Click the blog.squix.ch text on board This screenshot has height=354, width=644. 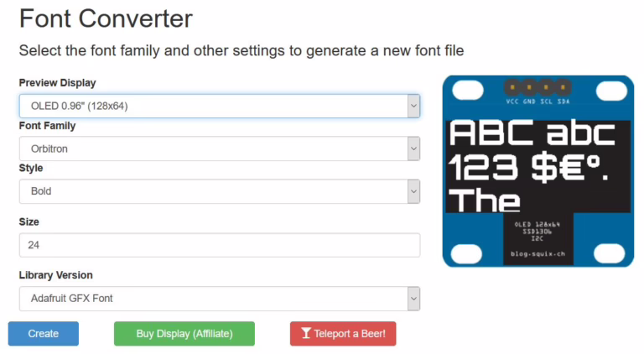coord(538,253)
